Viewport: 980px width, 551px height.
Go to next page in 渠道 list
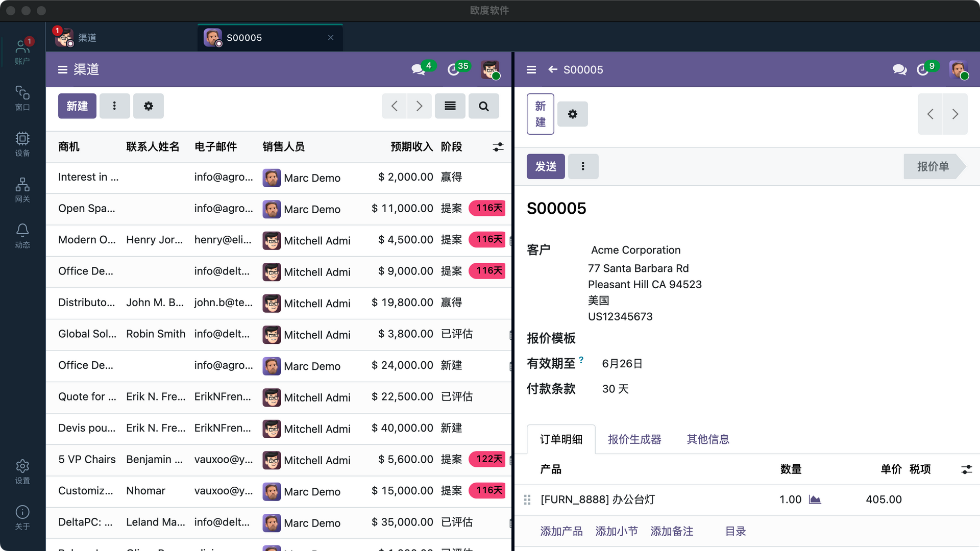click(x=420, y=106)
